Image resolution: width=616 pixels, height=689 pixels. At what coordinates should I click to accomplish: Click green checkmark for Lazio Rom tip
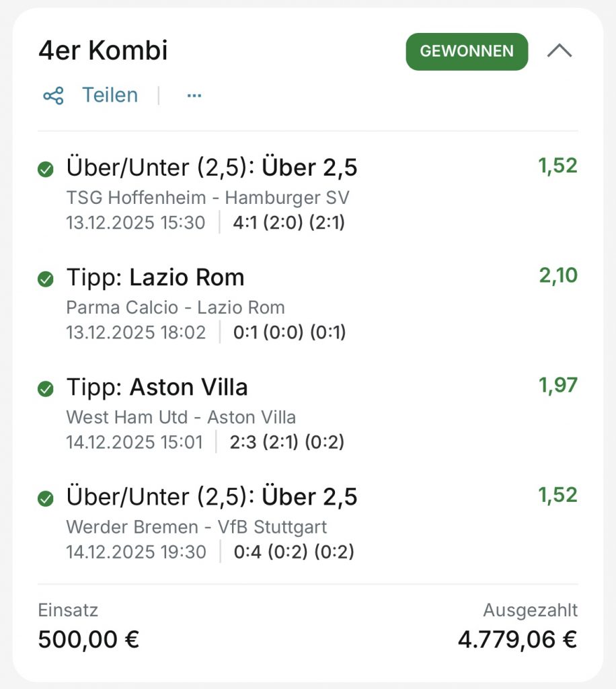(x=46, y=279)
